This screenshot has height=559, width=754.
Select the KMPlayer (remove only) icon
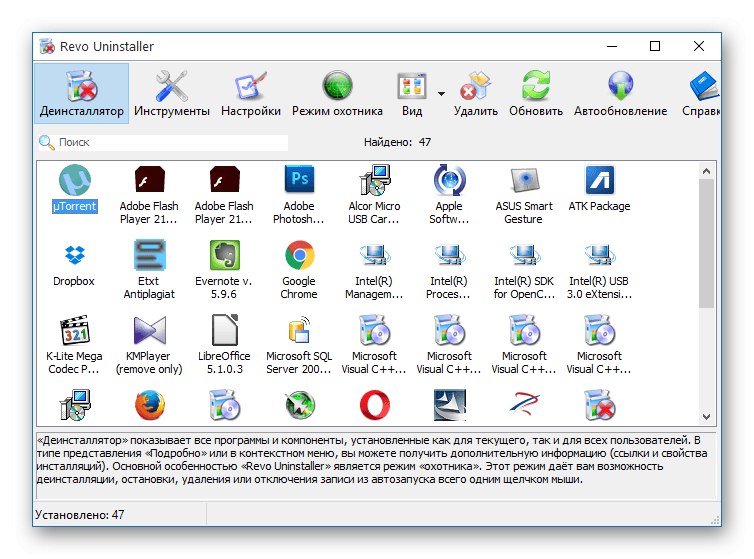(149, 330)
